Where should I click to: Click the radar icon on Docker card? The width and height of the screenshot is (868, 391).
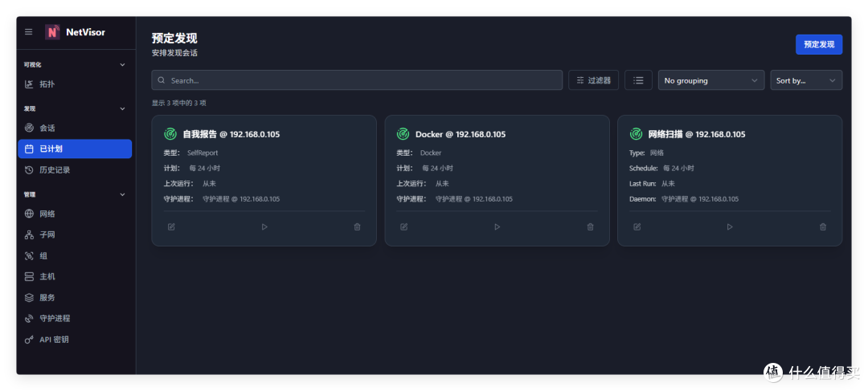tap(403, 134)
